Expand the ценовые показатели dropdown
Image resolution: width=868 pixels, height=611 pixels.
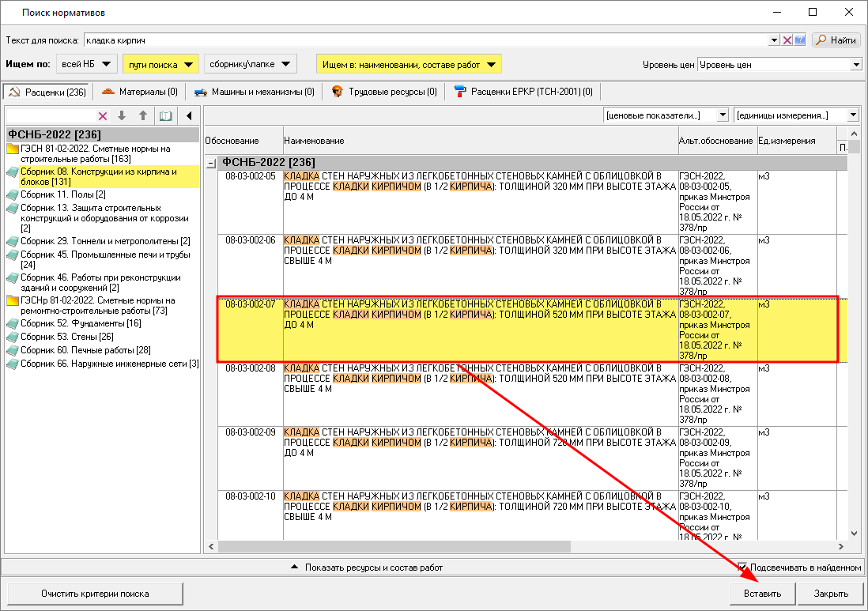tap(722, 115)
